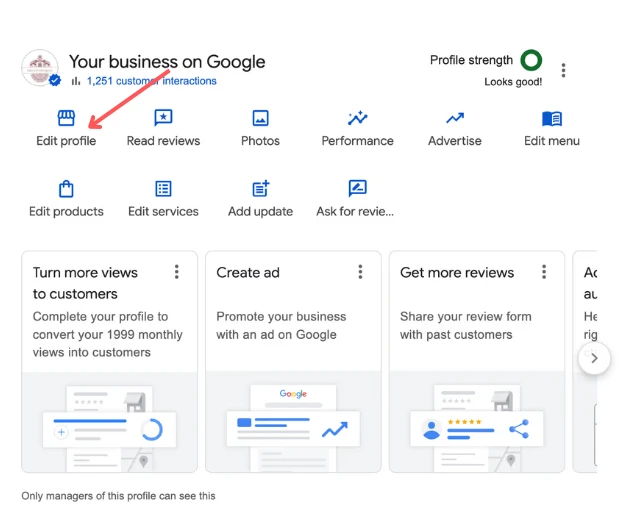This screenshot has height=527, width=632.
Task: View Performance sparkline icon
Action: 358,118
